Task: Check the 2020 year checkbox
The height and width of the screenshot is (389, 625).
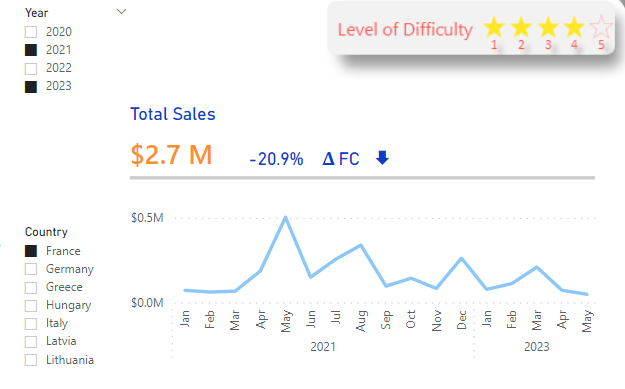Action: click(x=31, y=32)
